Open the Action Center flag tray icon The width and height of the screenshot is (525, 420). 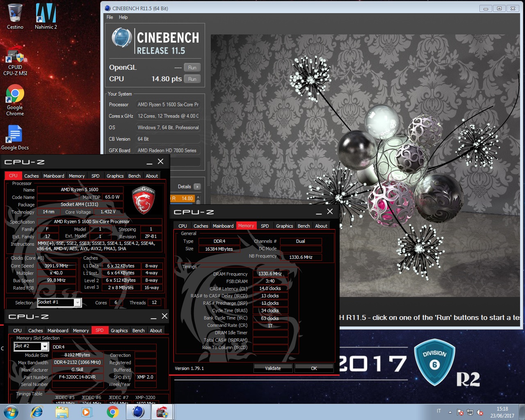(460, 412)
